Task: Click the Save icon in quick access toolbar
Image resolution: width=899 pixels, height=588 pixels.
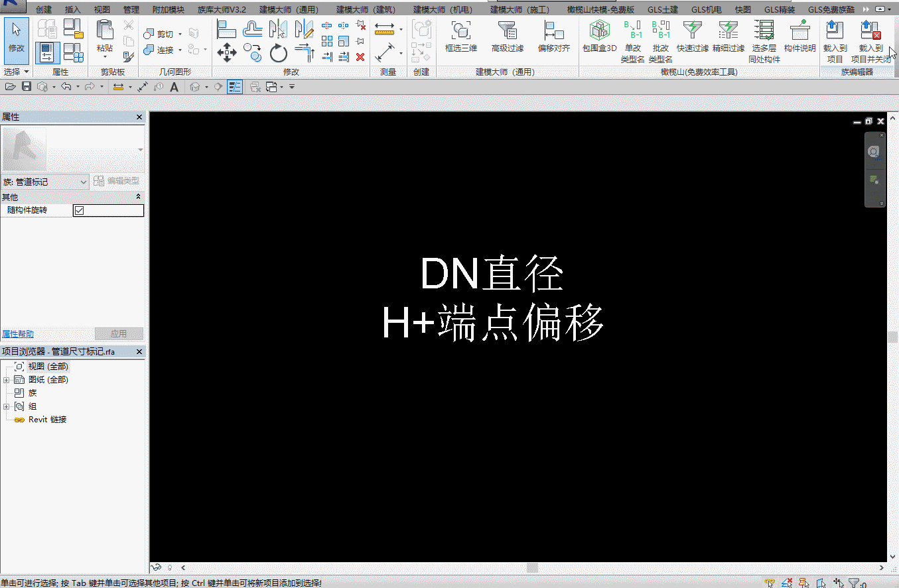Action: [x=27, y=87]
